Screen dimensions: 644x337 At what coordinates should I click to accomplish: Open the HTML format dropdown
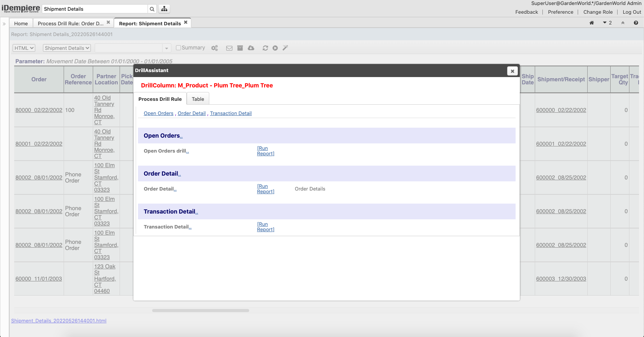(24, 48)
